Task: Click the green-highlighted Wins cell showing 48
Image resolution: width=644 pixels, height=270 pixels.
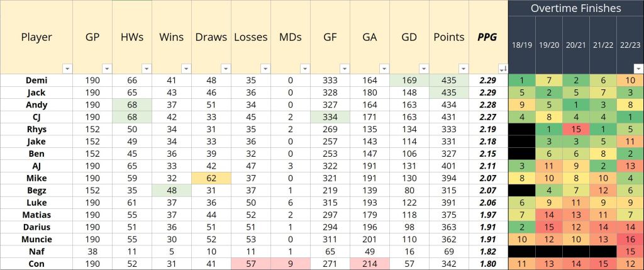Action: [x=172, y=191]
